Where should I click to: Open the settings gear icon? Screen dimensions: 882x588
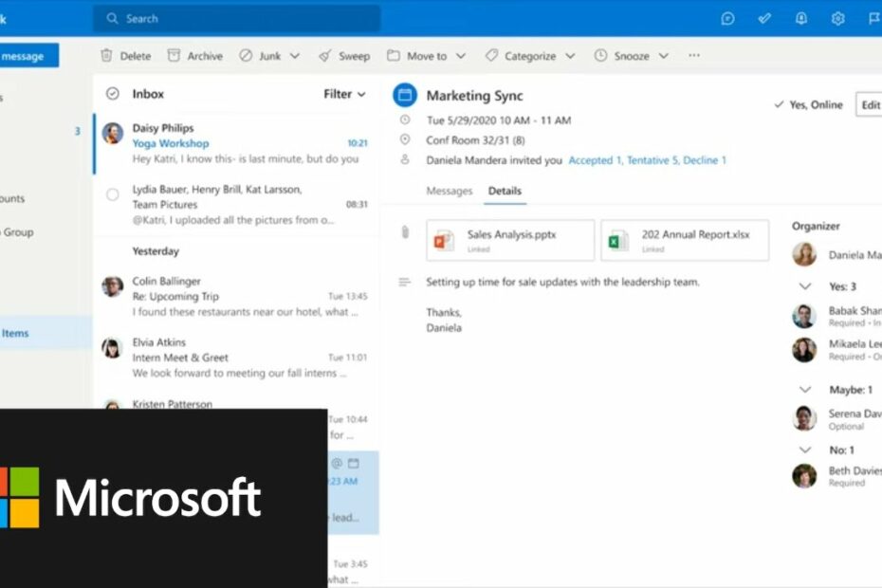pyautogui.click(x=837, y=19)
